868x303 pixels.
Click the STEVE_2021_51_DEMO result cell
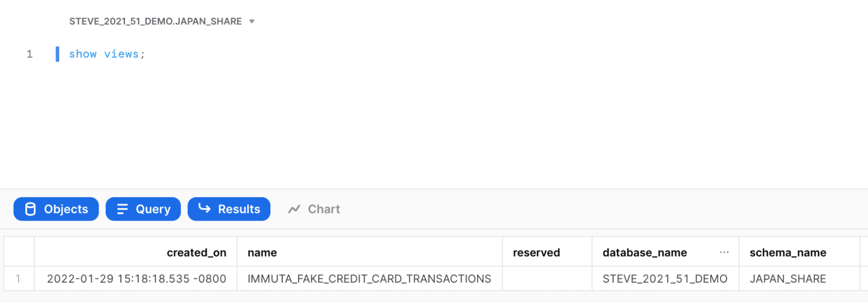click(665, 279)
